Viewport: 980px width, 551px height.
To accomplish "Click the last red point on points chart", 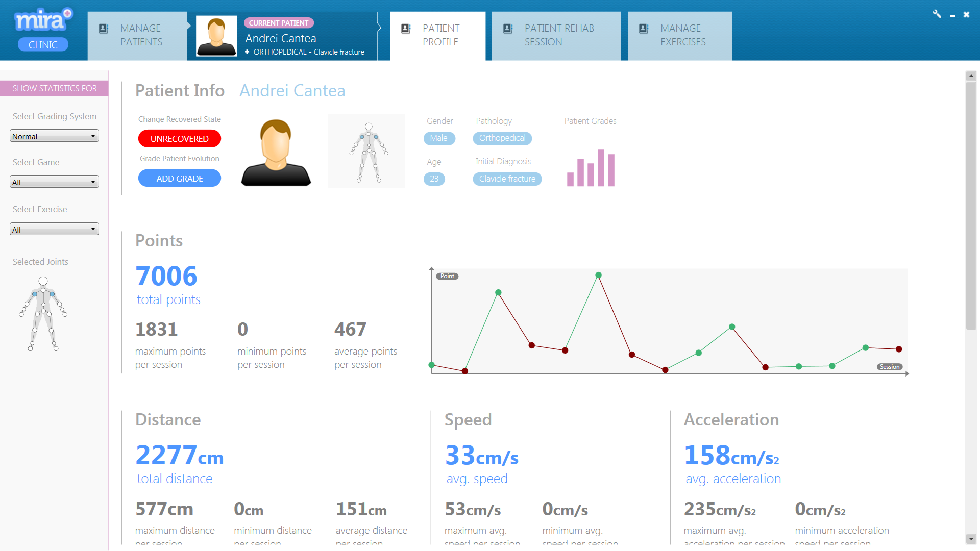I will coord(899,349).
